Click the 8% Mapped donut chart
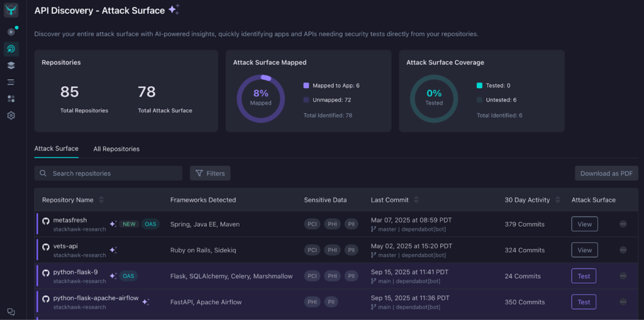 (260, 99)
